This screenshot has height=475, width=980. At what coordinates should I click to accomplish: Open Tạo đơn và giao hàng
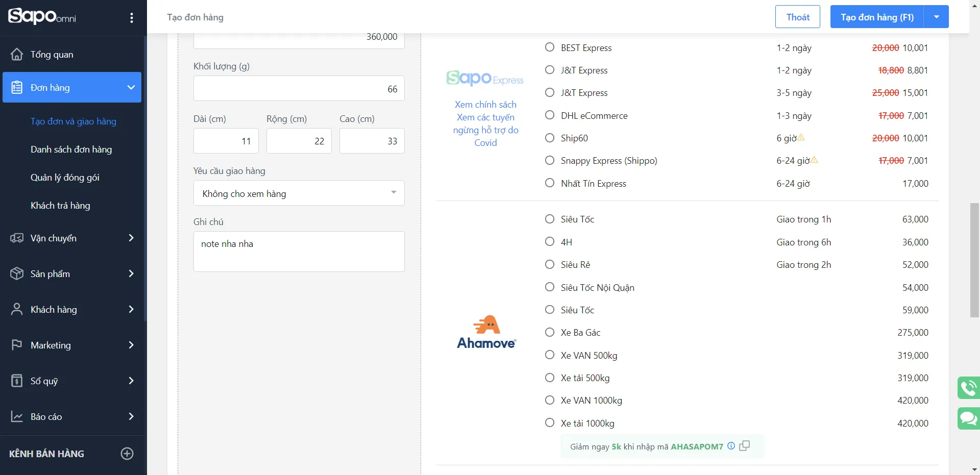(x=73, y=121)
